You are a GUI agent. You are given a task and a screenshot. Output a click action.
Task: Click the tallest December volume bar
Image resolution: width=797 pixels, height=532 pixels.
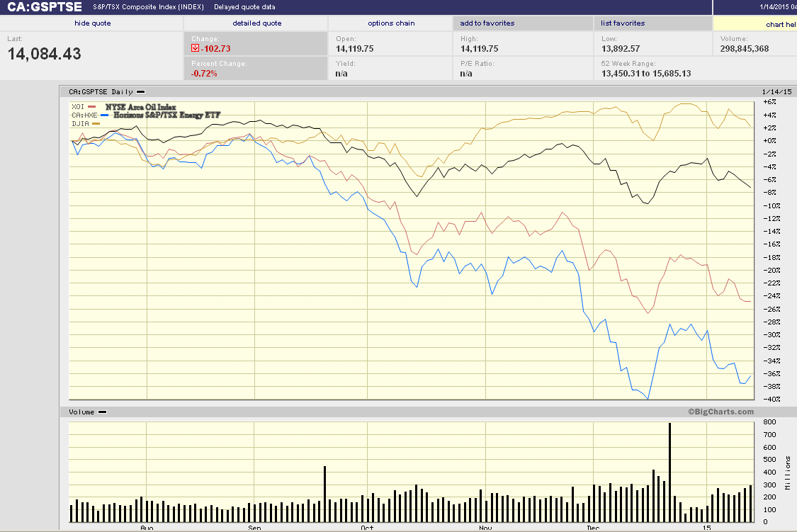point(670,472)
